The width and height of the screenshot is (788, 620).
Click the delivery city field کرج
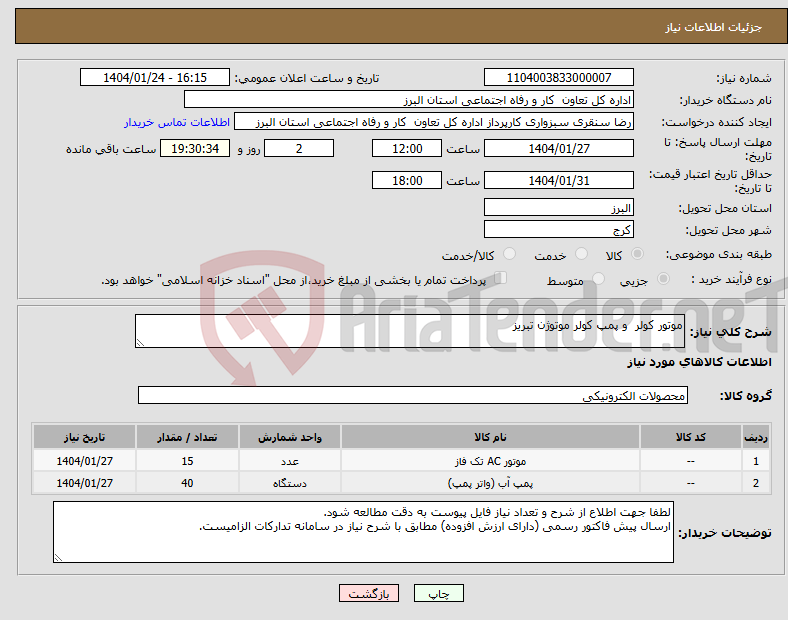coord(558,229)
